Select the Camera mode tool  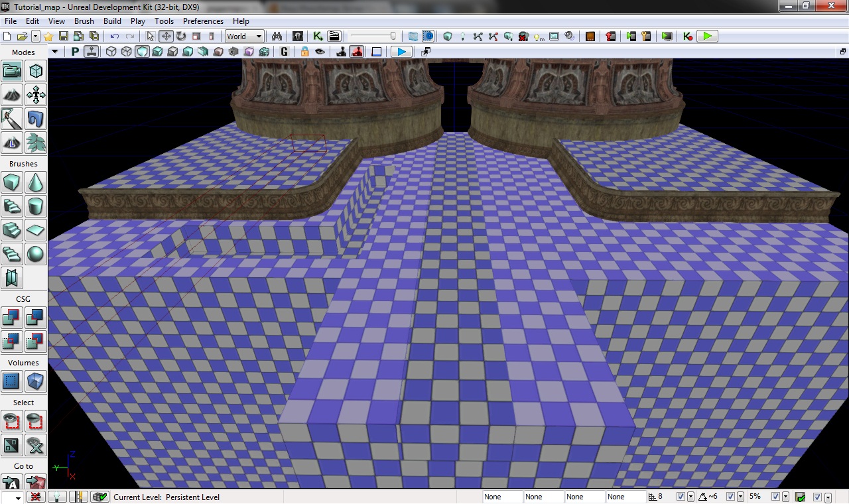12,71
